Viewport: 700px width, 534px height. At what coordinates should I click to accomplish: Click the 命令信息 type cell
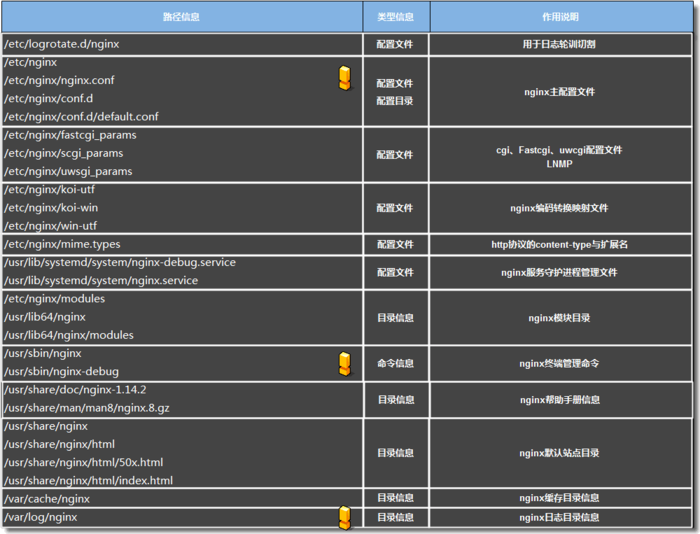pos(395,363)
